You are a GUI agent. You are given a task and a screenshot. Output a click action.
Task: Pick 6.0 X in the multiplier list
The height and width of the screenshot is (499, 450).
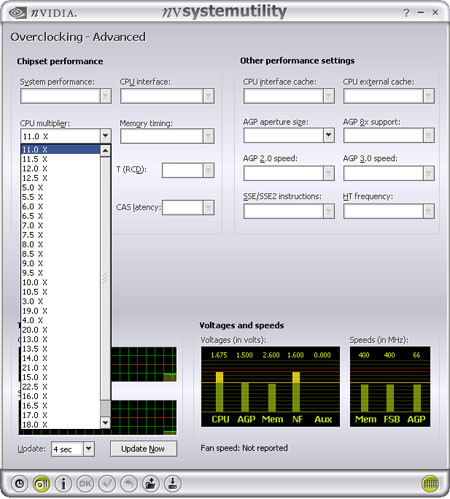[x=60, y=207]
